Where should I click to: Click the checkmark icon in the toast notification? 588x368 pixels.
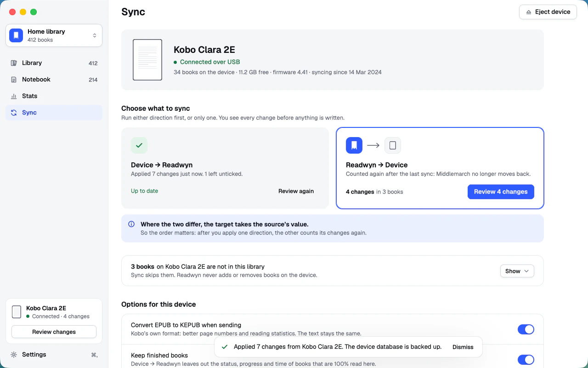[x=225, y=347]
